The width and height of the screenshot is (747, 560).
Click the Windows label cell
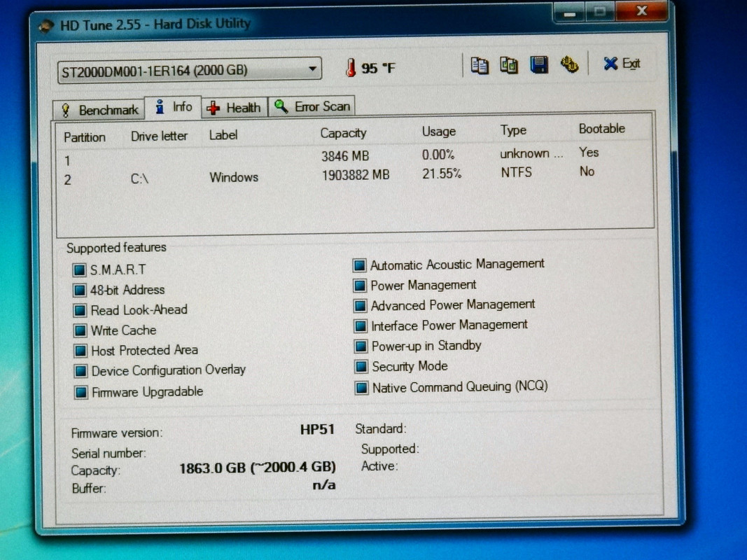tap(234, 177)
